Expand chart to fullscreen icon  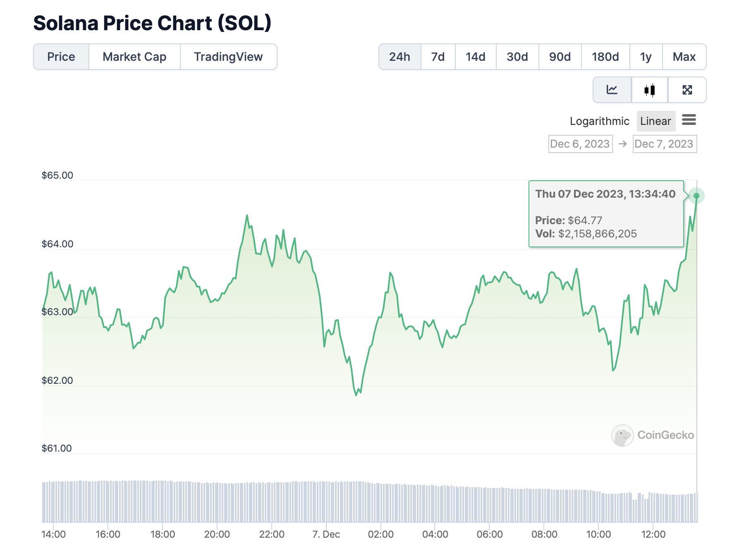tap(687, 90)
